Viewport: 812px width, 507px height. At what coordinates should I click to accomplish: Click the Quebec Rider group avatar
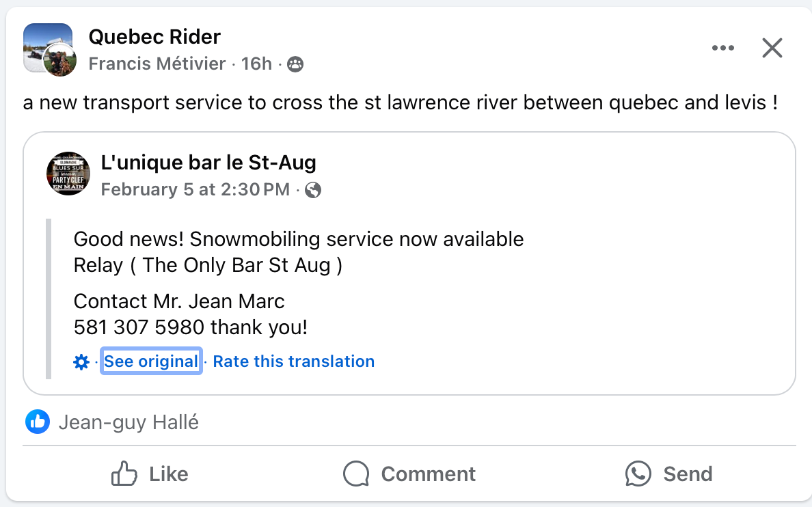48,47
